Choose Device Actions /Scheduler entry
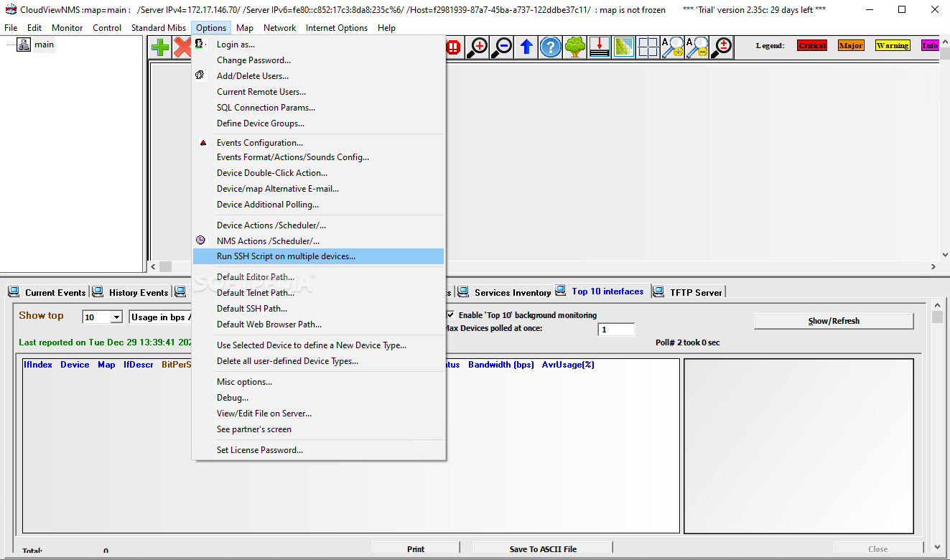950x560 pixels. coord(319,225)
